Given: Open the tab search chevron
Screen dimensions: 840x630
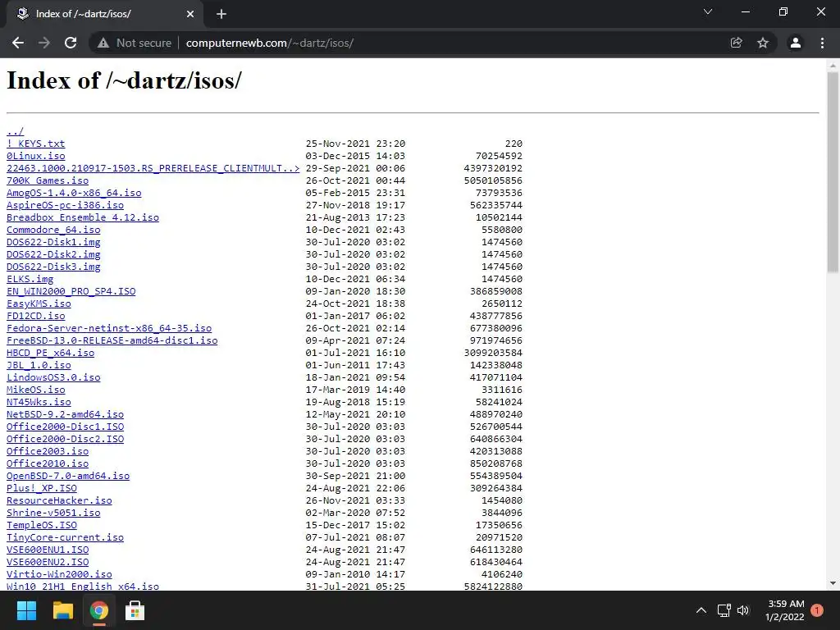Looking at the screenshot, I should pos(708,11).
